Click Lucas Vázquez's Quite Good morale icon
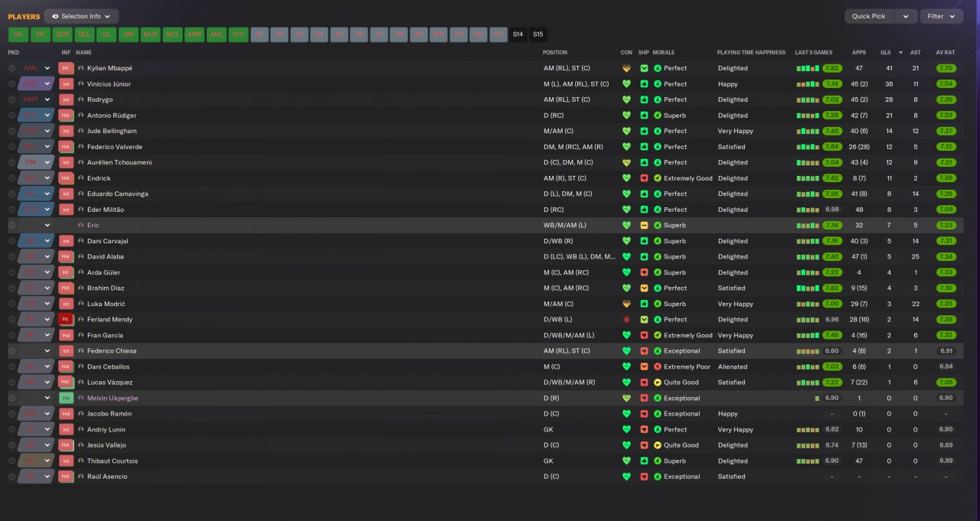Screen dimensions: 980x521 (657, 382)
